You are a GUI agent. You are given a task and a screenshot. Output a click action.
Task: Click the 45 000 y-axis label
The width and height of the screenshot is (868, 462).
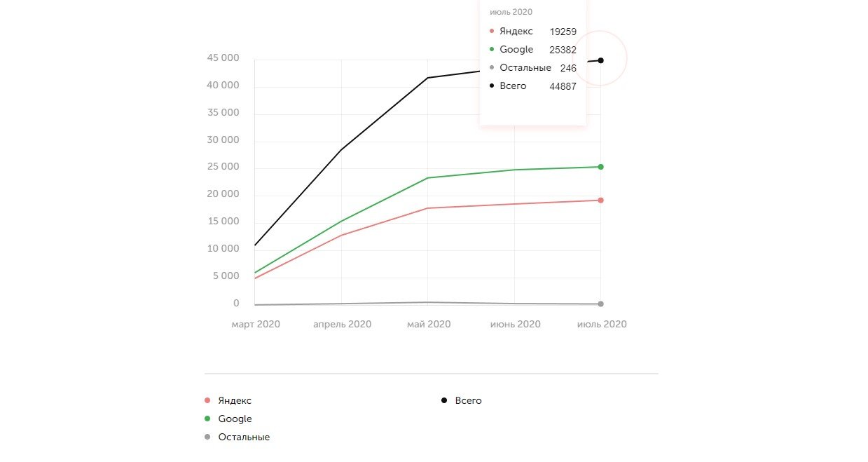223,58
